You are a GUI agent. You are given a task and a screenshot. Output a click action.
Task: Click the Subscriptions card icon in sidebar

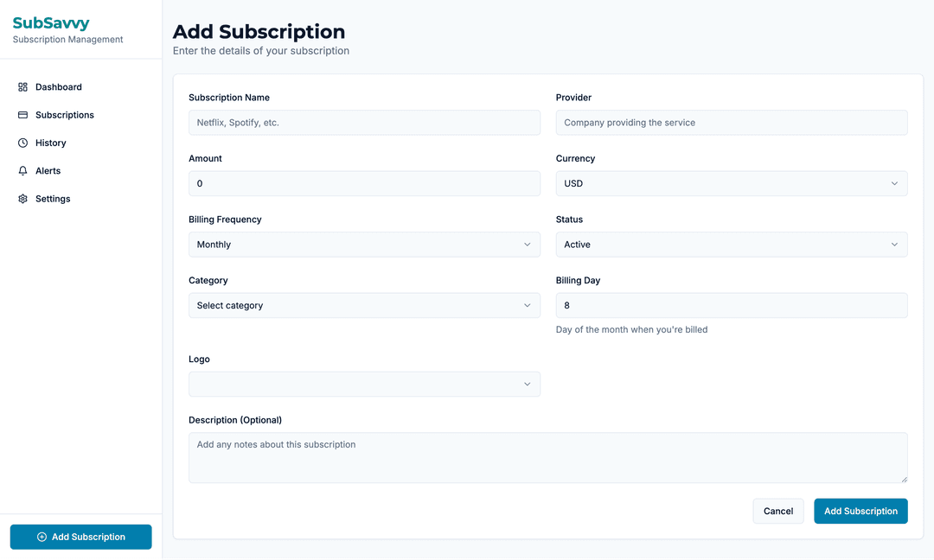pos(22,114)
